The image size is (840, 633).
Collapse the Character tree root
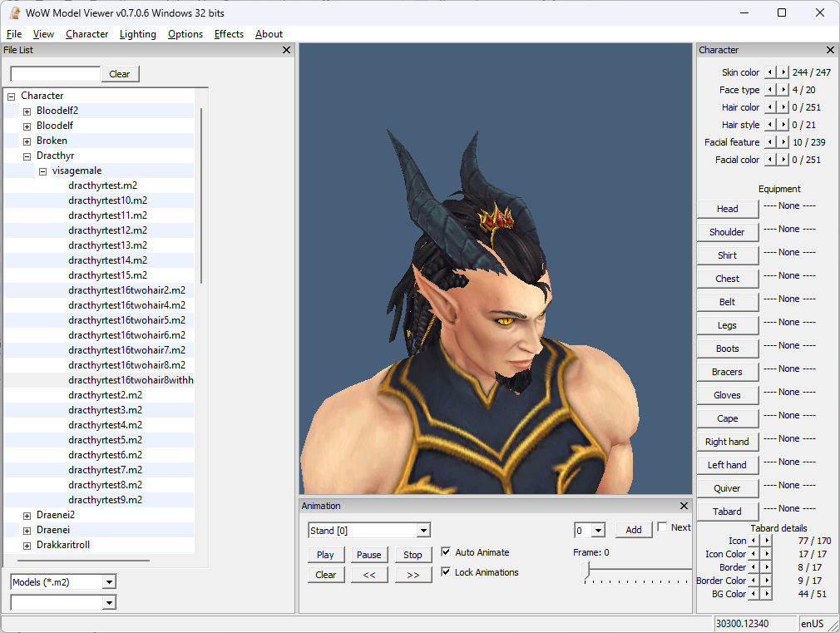(12, 96)
